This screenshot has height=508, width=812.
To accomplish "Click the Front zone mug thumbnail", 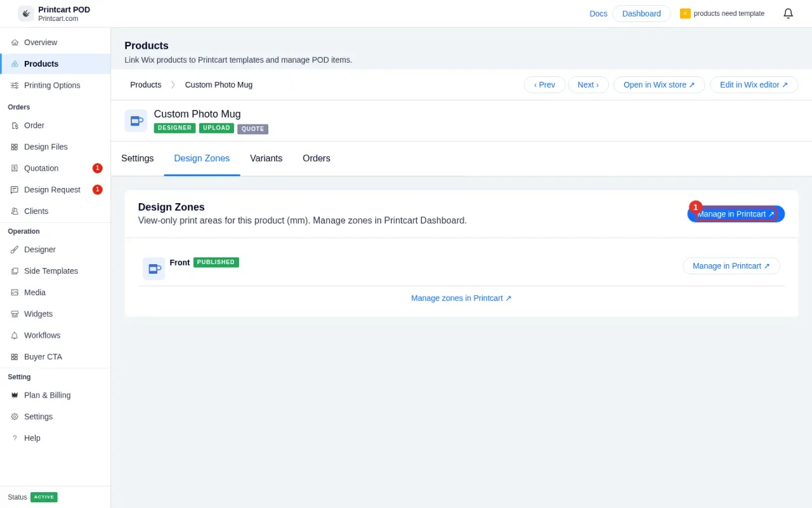I will tap(154, 269).
